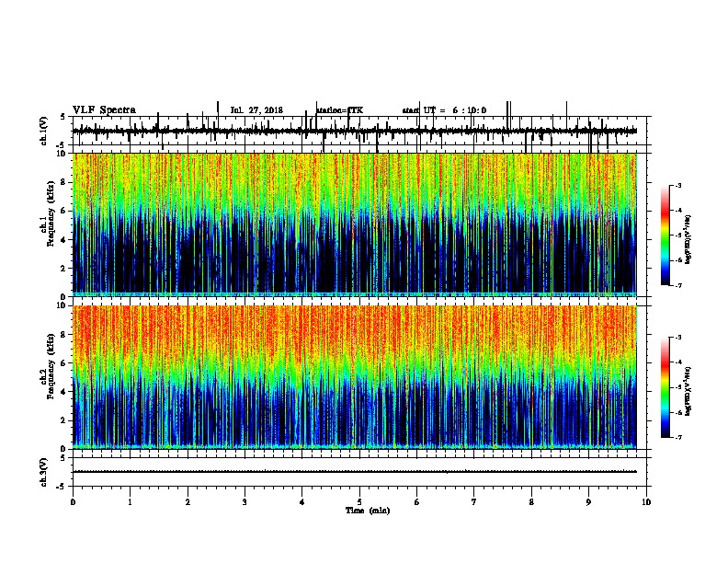Click the "VLF Spectra" plot title
This screenshot has height=563, width=728.
[x=104, y=110]
